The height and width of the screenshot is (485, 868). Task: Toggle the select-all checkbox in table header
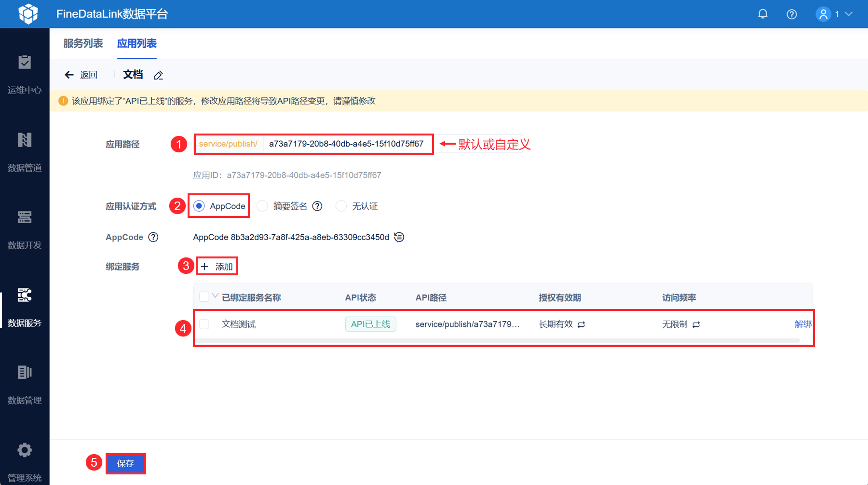(x=204, y=297)
